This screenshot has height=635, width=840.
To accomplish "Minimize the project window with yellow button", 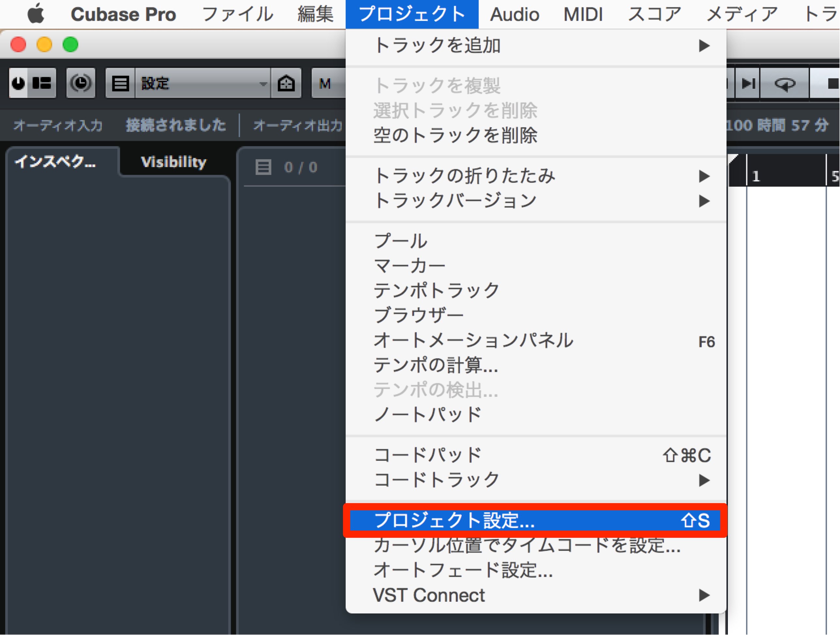I will tap(44, 44).
